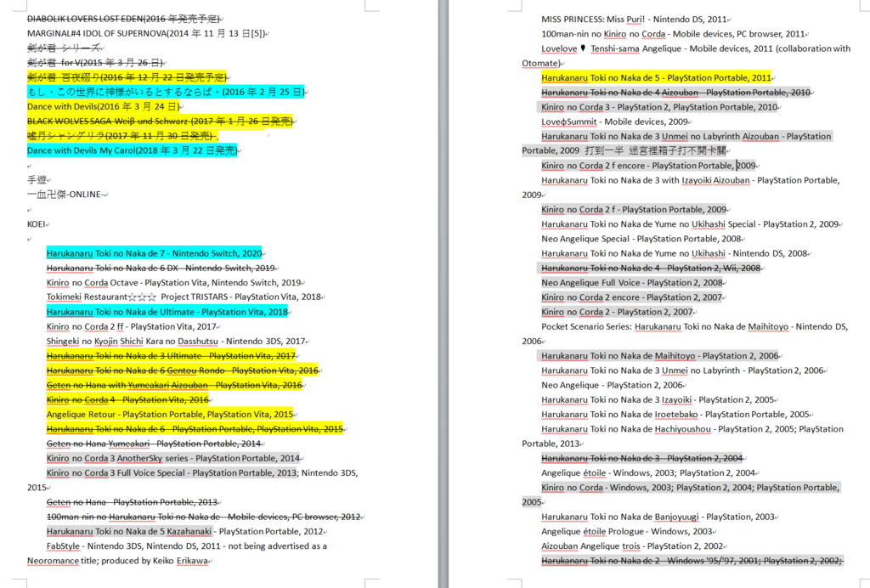
Task: Click the 'Kiniro no Corda Octave' line
Action: pyautogui.click(x=173, y=283)
